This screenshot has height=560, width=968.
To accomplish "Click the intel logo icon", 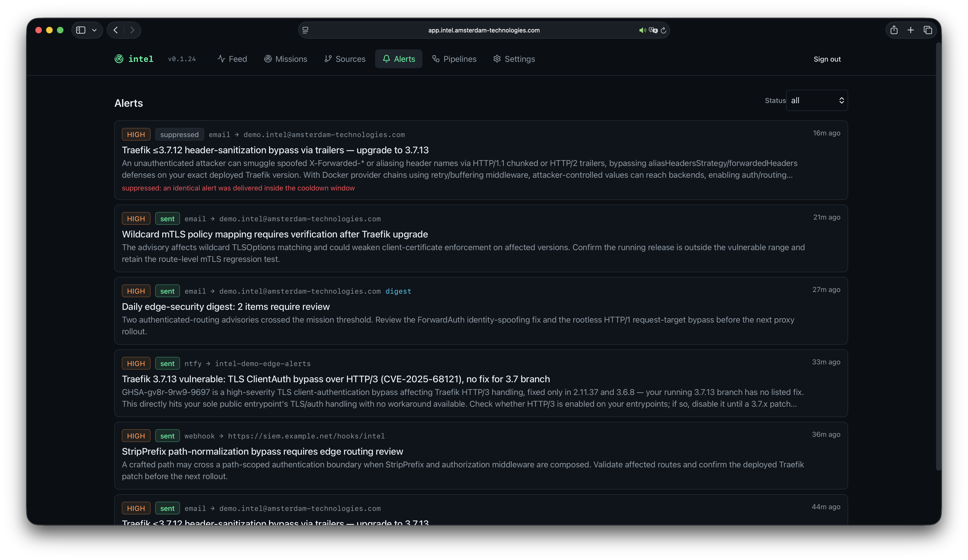I will tap(119, 59).
